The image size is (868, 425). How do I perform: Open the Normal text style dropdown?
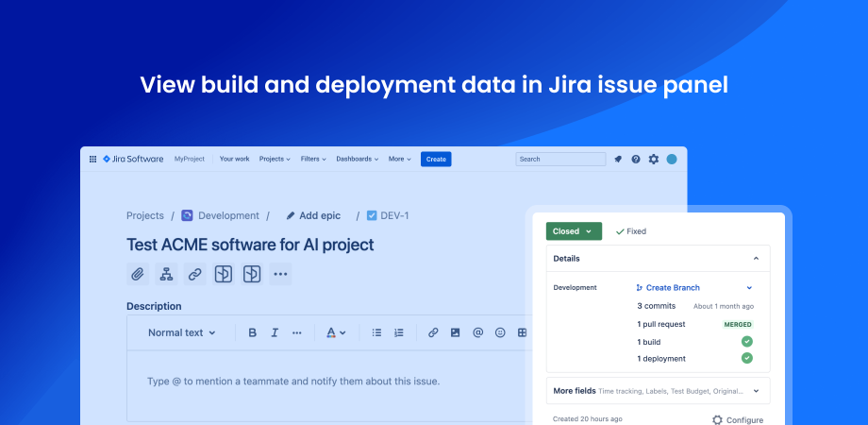(x=181, y=332)
